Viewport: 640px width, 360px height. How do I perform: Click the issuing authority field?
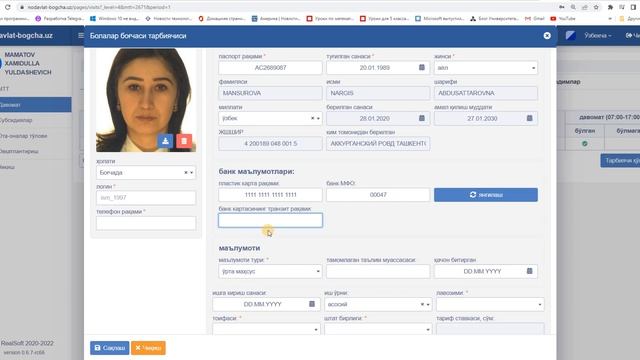(x=378, y=144)
